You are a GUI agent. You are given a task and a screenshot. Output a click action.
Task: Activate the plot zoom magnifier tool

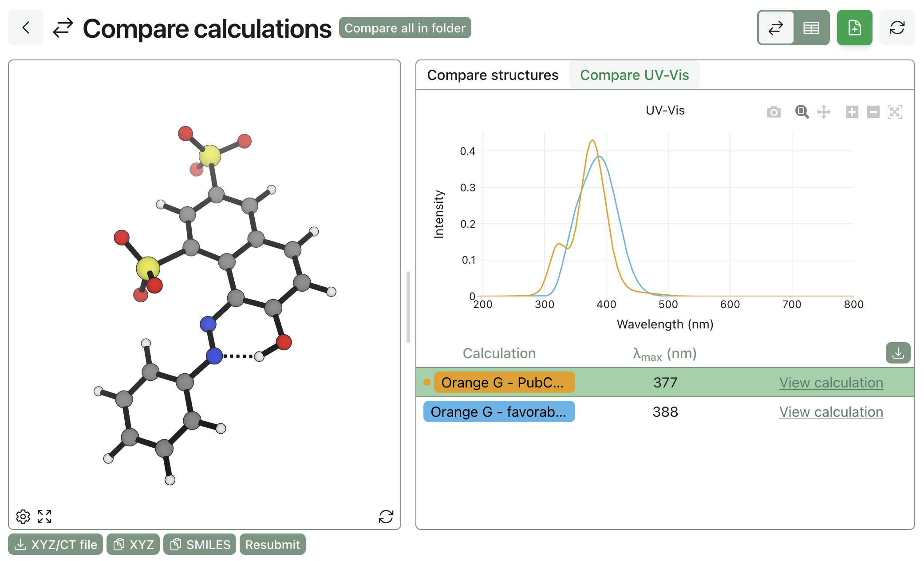[802, 112]
